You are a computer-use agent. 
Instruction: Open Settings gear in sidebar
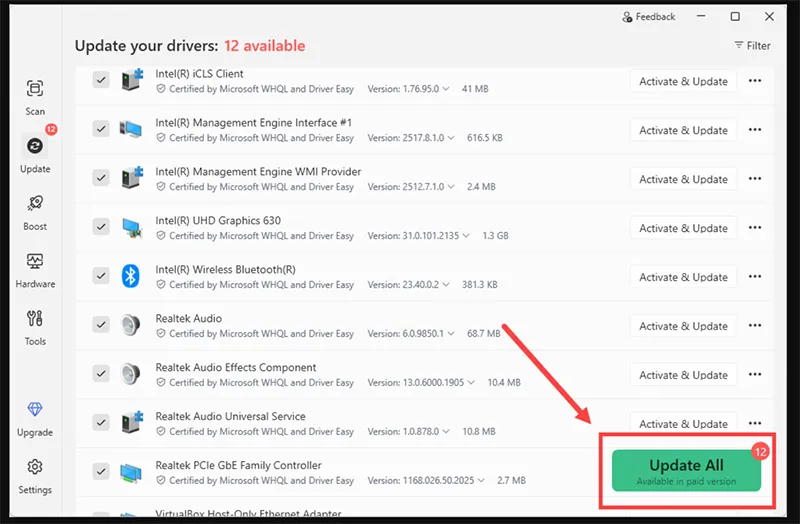coord(35,473)
